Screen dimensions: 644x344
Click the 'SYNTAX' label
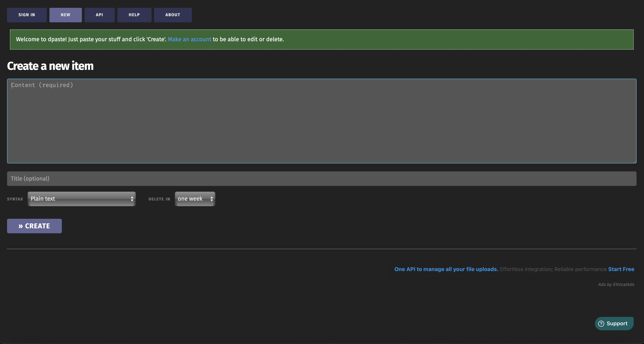(x=15, y=199)
